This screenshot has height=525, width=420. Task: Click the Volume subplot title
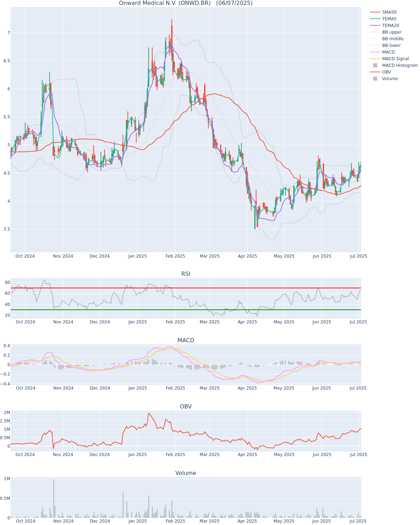[x=186, y=473]
